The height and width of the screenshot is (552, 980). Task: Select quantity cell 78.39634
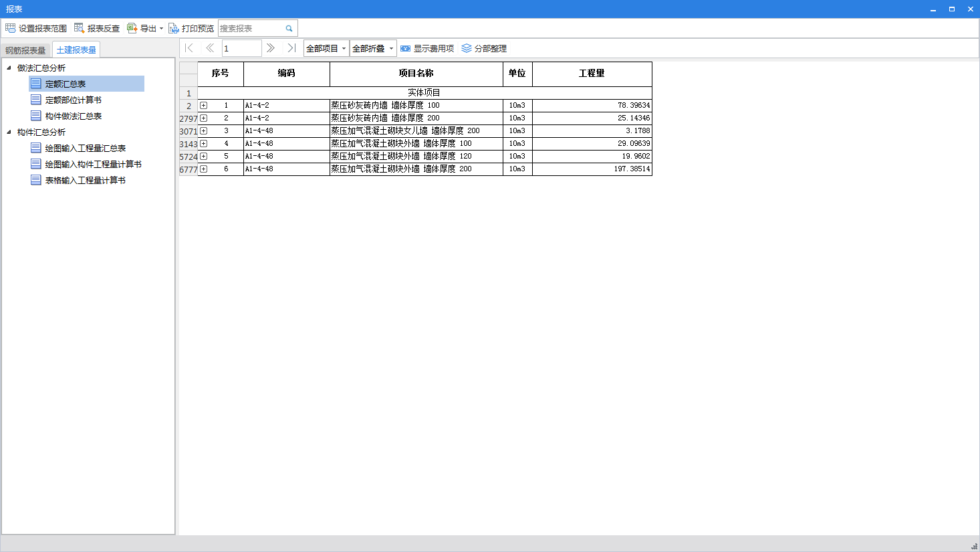click(x=592, y=105)
